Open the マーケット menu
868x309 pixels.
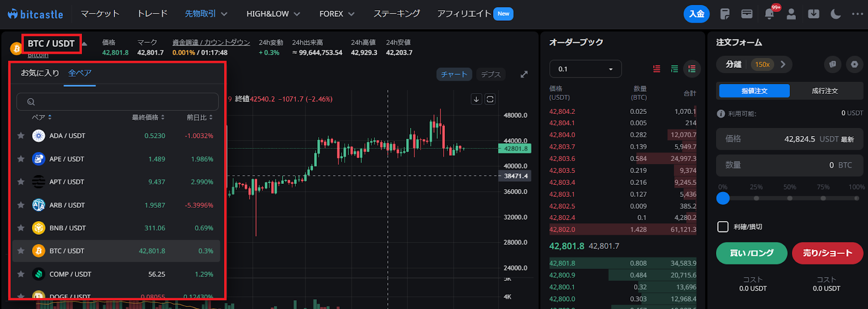(100, 14)
